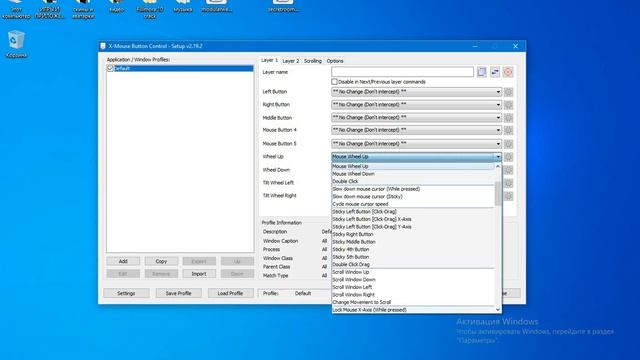Click the swap layers icon beside Layer name
Viewport: 640px width, 360px height.
[x=495, y=72]
